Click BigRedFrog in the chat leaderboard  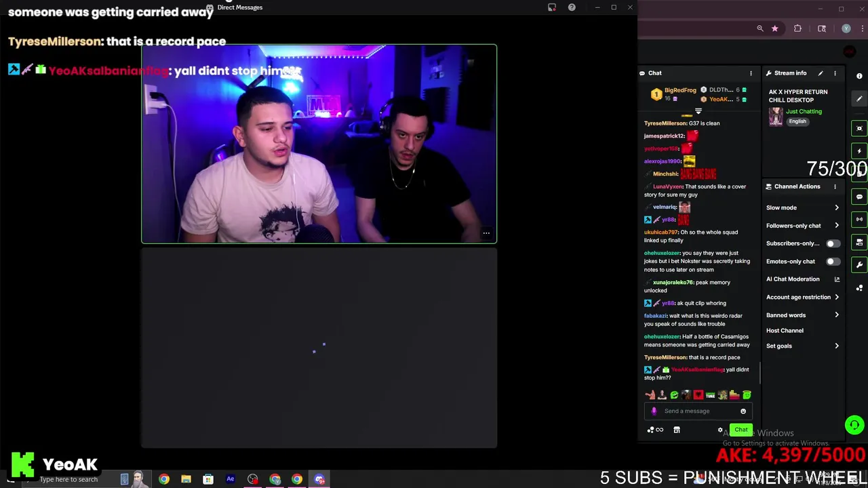(680, 90)
